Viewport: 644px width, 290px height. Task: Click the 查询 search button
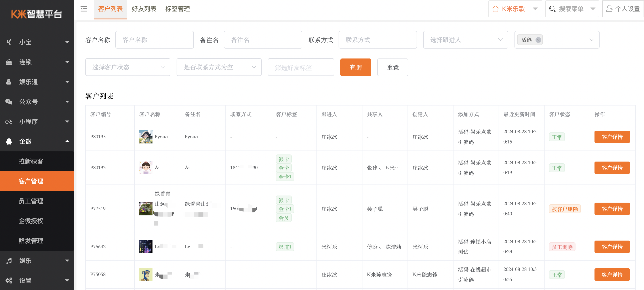click(x=355, y=67)
